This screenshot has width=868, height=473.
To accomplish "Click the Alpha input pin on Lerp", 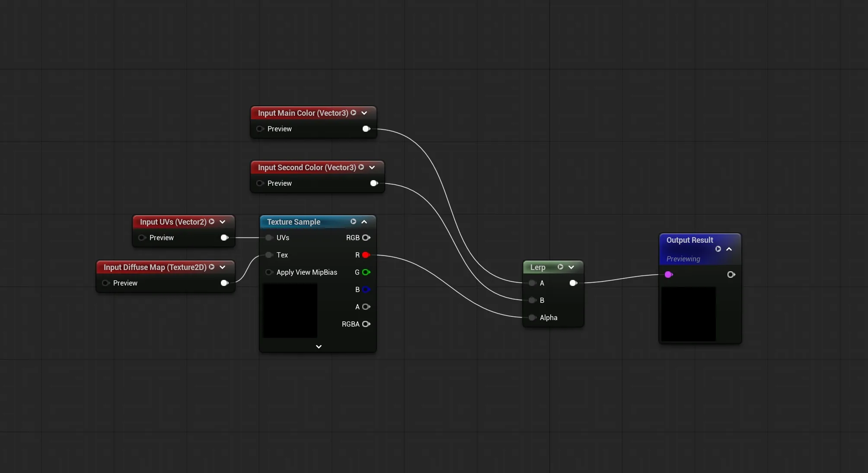I will click(532, 317).
